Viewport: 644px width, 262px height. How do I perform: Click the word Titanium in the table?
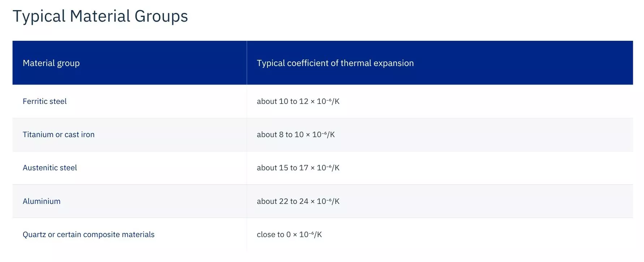38,135
